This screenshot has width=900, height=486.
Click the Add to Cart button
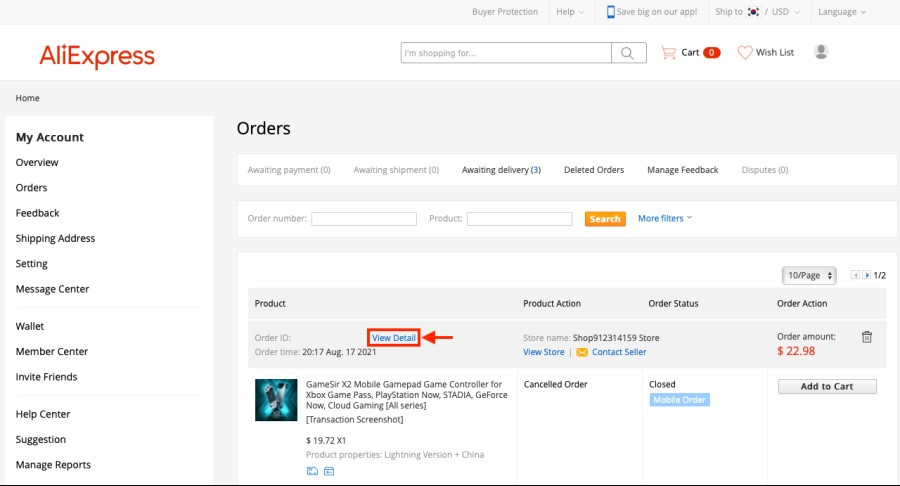(x=827, y=386)
